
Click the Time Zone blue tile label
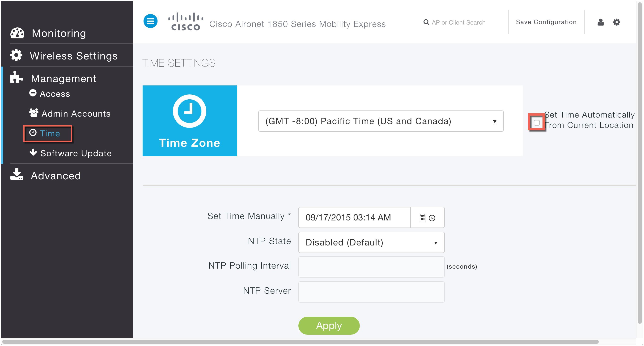point(189,143)
